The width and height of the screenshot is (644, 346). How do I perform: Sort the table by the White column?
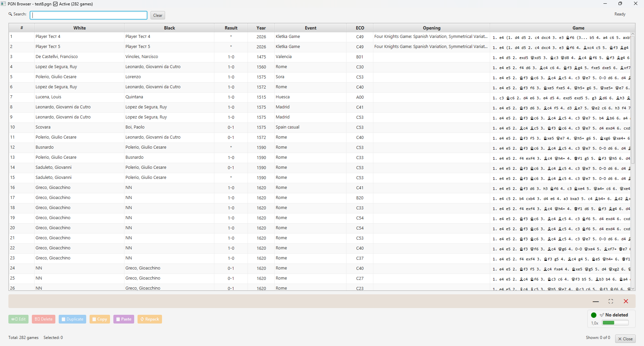(x=79, y=28)
